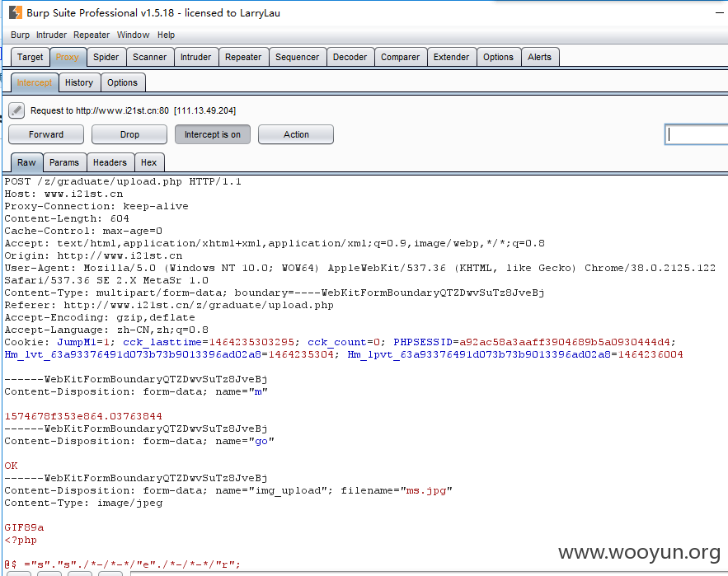Viewport: 728px width, 576px height.
Task: Click the Origin header line
Action: (93, 255)
